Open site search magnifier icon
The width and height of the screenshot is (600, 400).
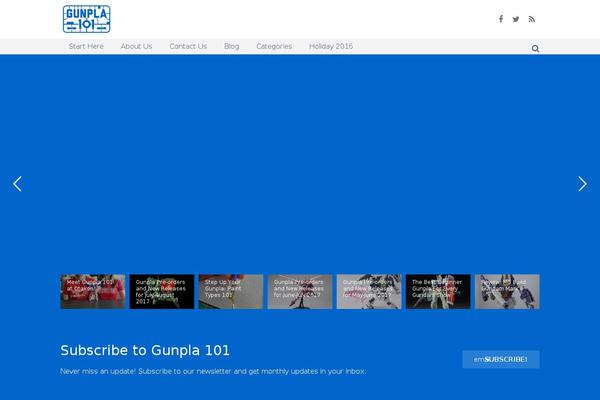535,49
